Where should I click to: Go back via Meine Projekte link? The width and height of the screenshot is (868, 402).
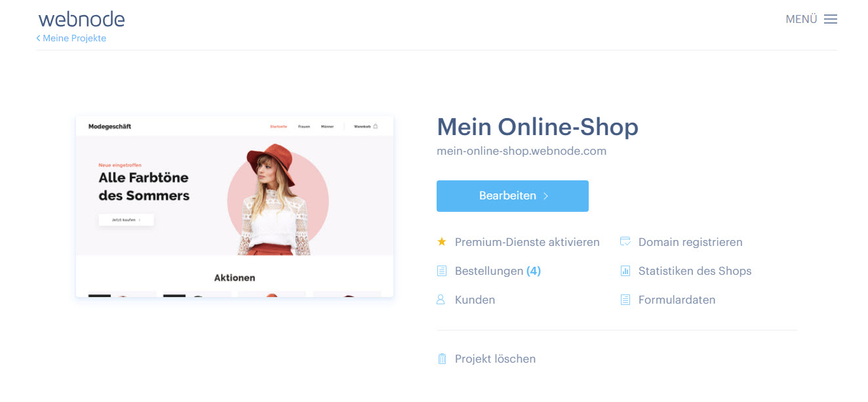(x=71, y=39)
